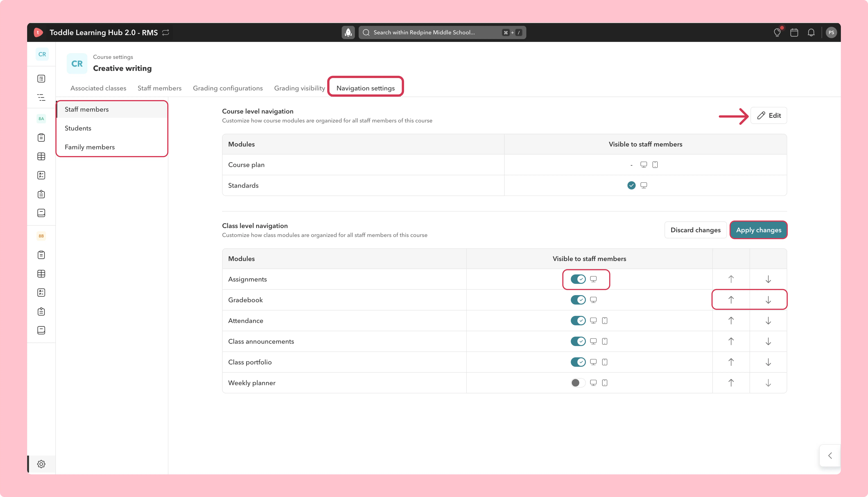This screenshot has height=497, width=868.
Task: Open the attendance A/P icon under 8B
Action: 41,293
